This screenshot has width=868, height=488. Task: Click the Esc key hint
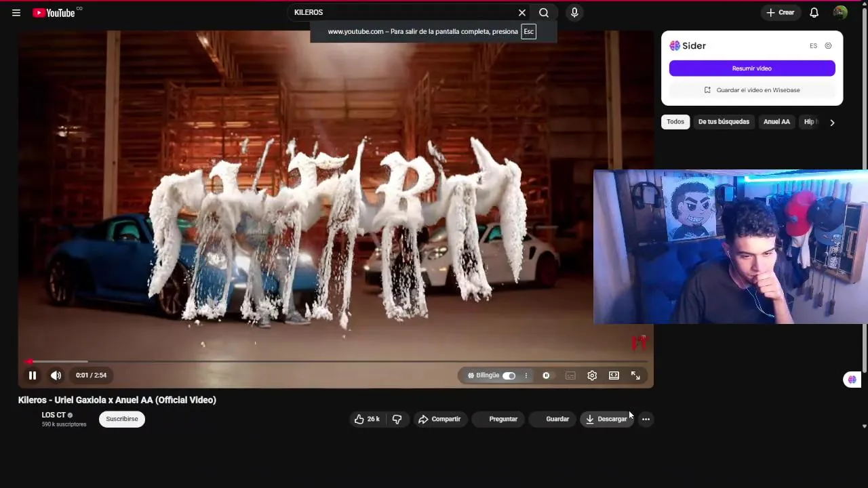point(528,31)
